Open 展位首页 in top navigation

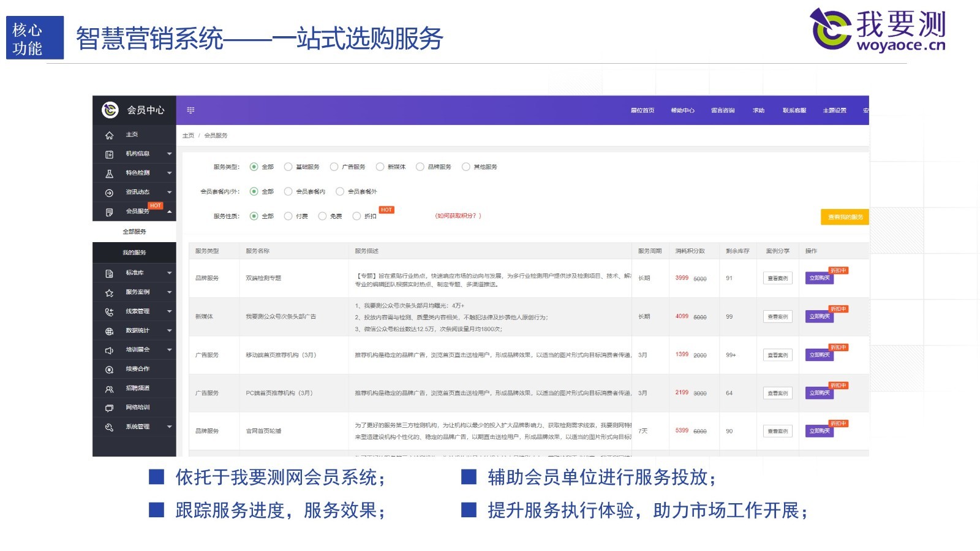tap(643, 110)
